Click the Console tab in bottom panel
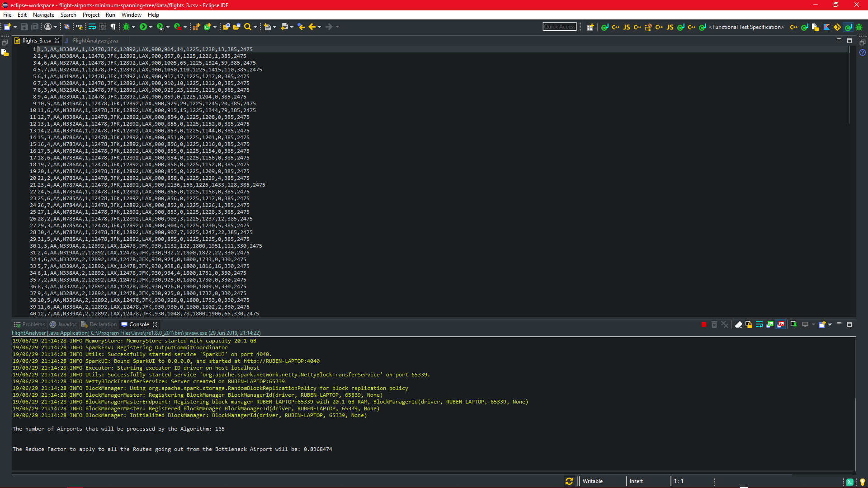 click(139, 324)
